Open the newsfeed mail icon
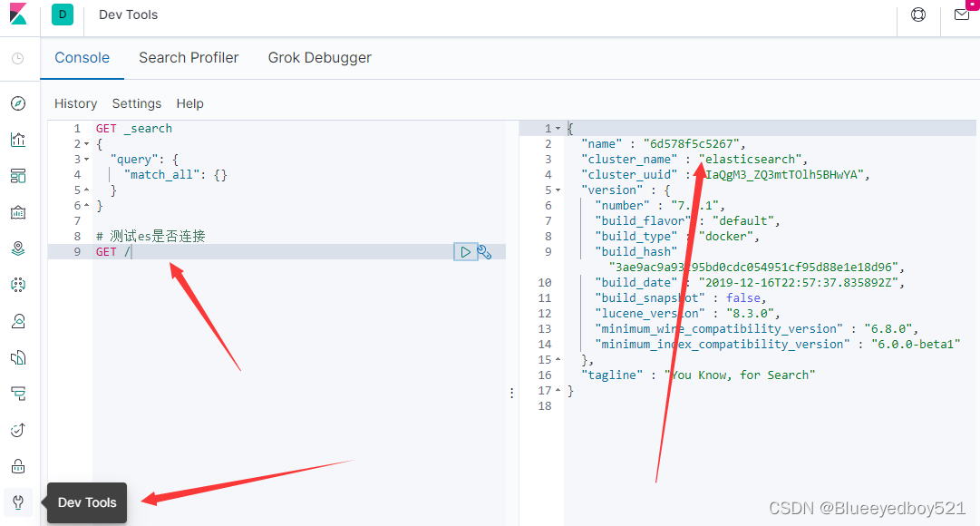Image resolution: width=980 pixels, height=526 pixels. click(962, 15)
